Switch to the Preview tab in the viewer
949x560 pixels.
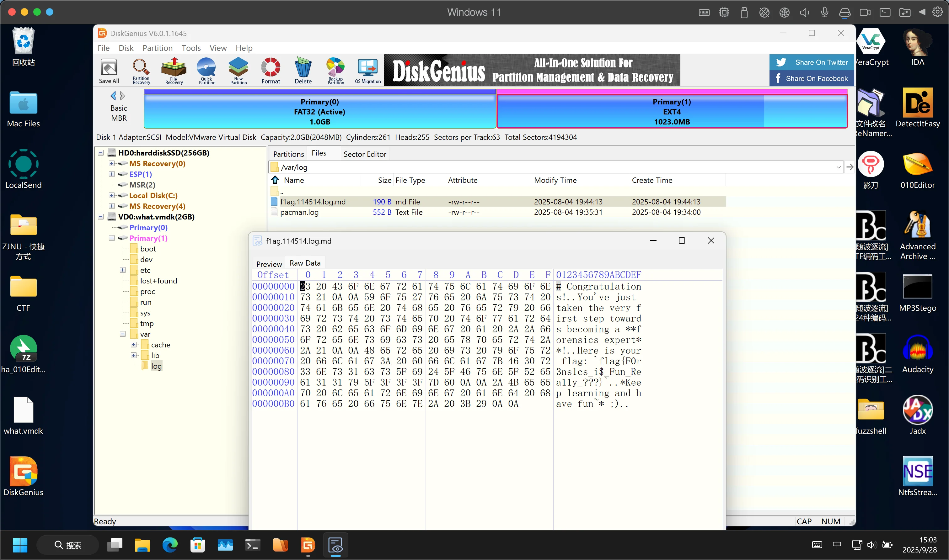pyautogui.click(x=269, y=264)
